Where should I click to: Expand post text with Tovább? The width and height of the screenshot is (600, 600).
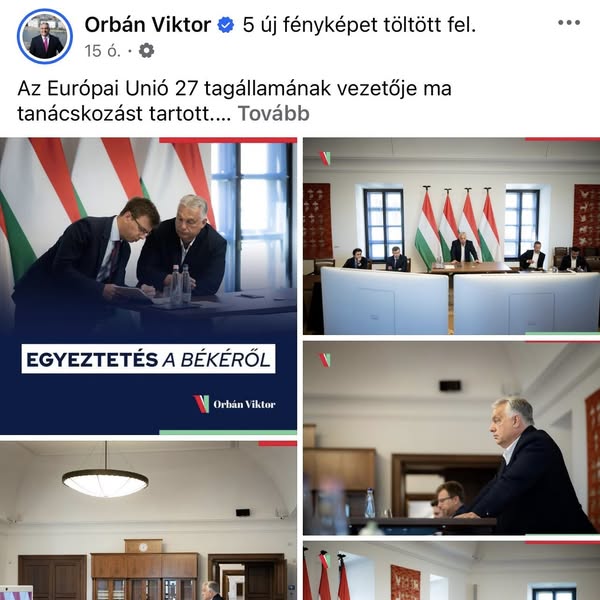point(274,114)
